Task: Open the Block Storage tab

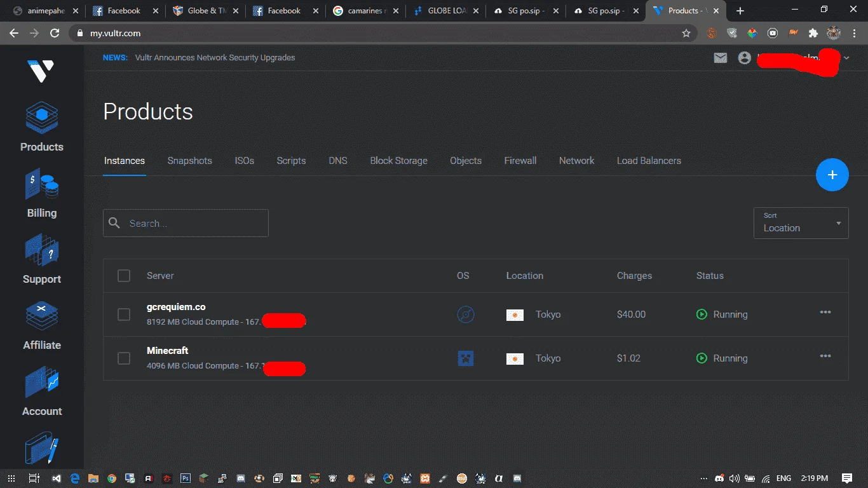Action: (399, 161)
